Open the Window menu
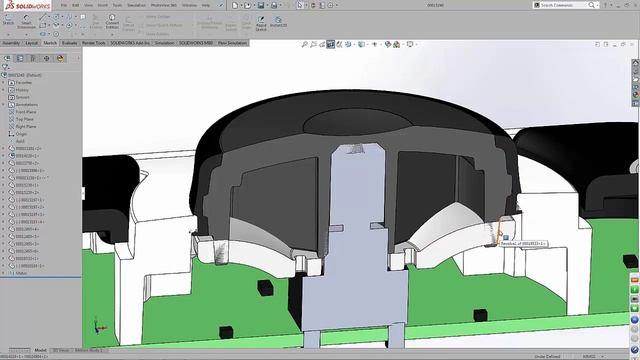Viewport: 640px width, 360px height. point(189,5)
